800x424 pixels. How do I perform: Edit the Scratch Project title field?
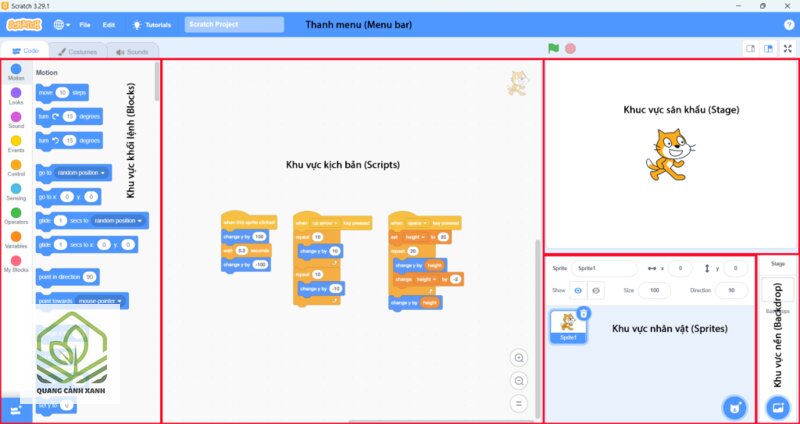(234, 24)
